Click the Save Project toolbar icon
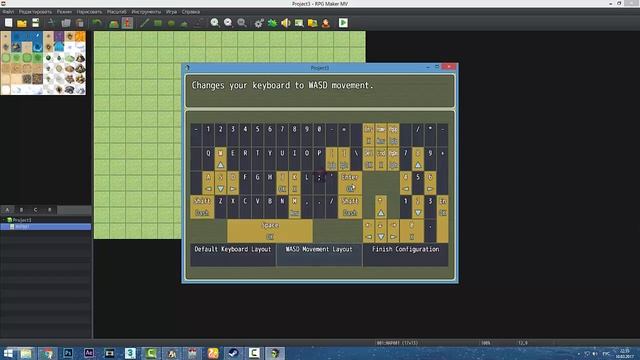Viewport: 640px width, 360px height. (36, 23)
